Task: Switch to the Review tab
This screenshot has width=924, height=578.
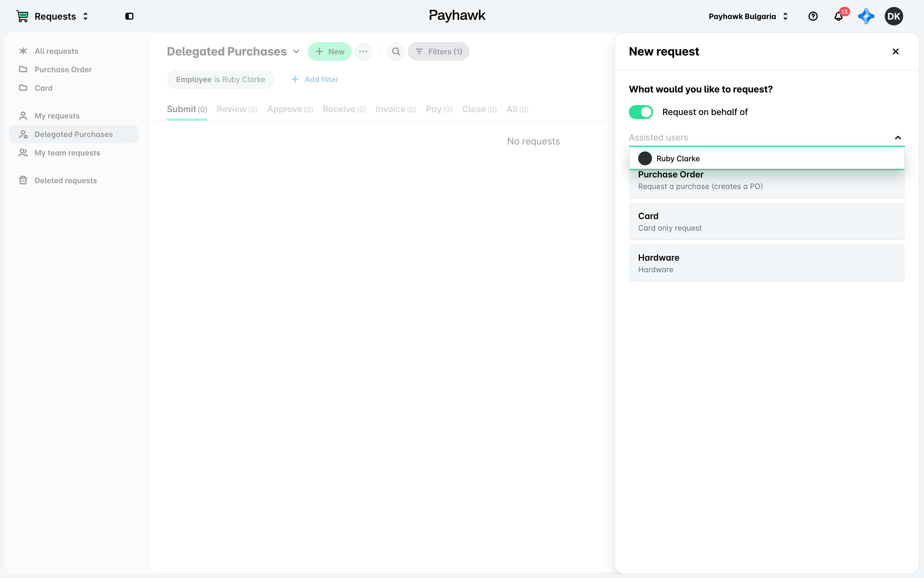Action: coord(237,109)
